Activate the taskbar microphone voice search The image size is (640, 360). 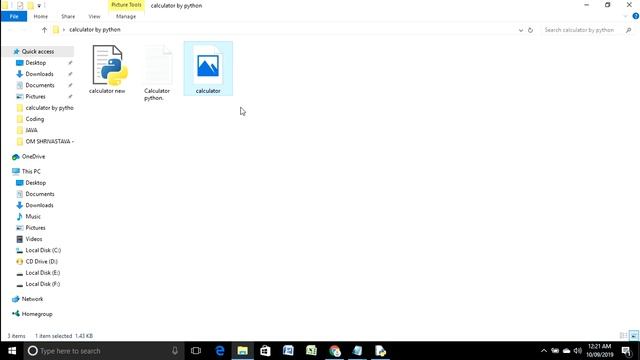[x=175, y=351]
